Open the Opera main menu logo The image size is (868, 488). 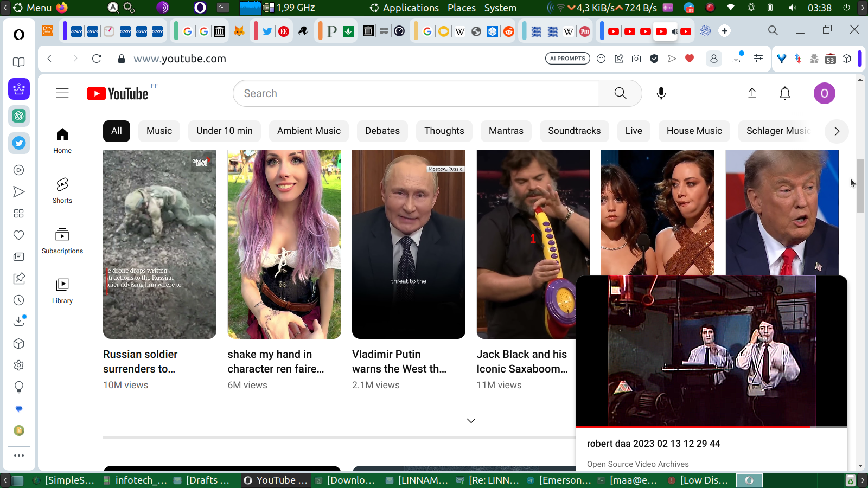pos(19,35)
